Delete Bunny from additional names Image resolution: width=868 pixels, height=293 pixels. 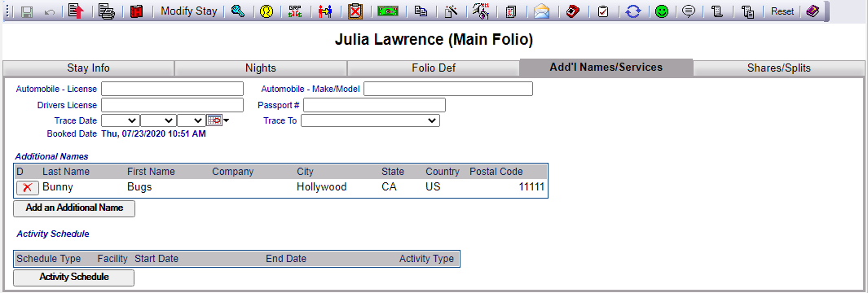pyautogui.click(x=27, y=187)
